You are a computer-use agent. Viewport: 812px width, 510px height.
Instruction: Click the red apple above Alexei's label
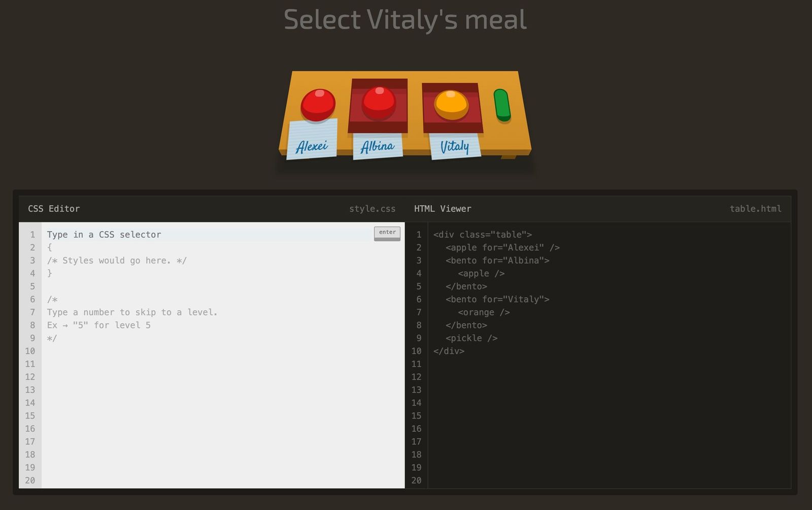pyautogui.click(x=318, y=105)
